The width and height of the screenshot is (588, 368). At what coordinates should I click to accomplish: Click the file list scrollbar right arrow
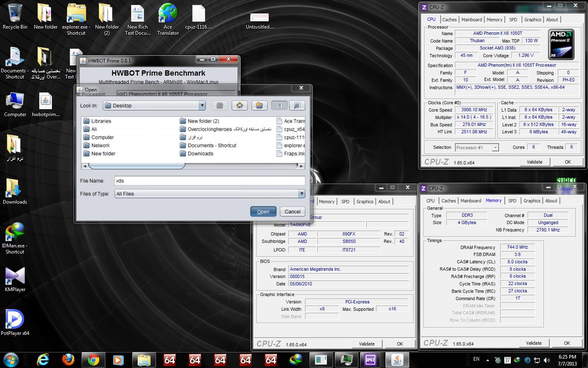point(301,166)
